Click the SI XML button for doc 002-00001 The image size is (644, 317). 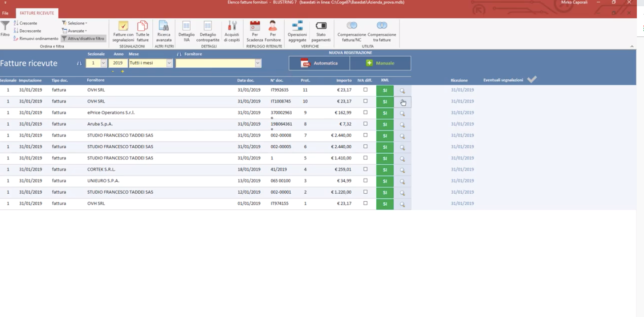click(385, 193)
